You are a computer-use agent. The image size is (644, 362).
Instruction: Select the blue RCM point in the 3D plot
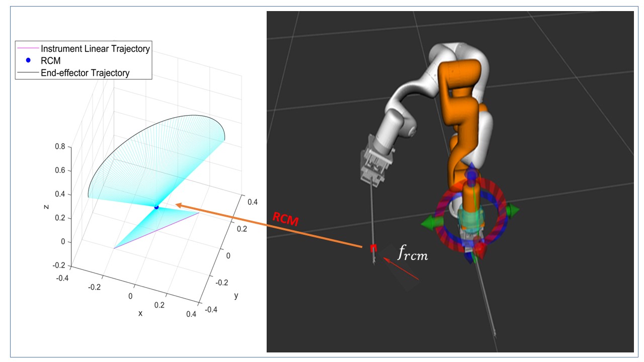(x=156, y=207)
